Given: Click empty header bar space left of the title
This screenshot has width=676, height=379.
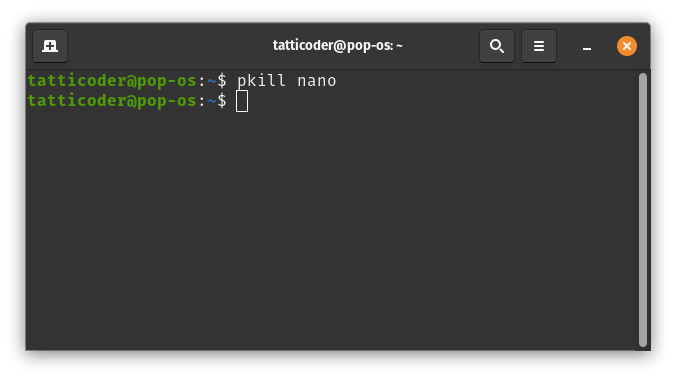Looking at the screenshot, I should click(169, 46).
